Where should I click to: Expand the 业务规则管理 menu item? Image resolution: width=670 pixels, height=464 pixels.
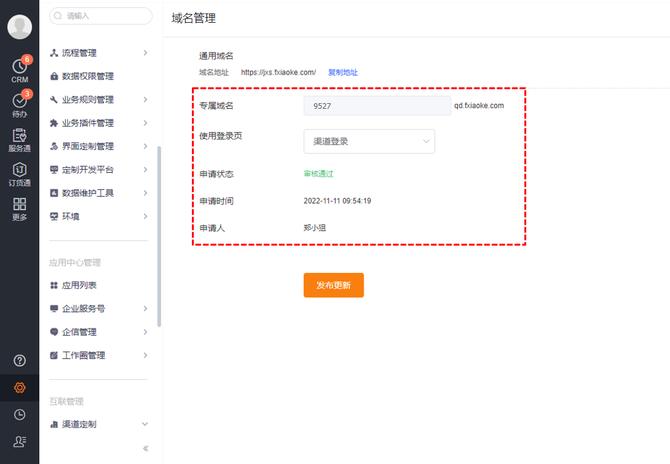coord(100,100)
